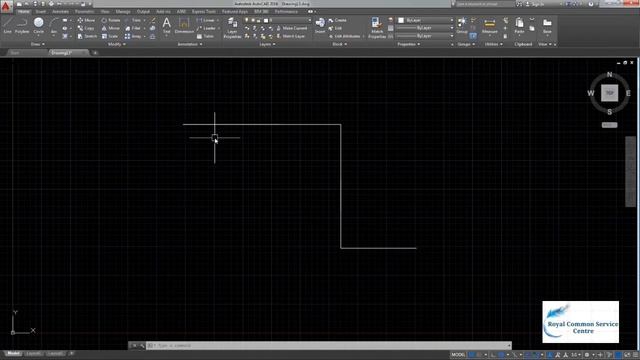Click the Stretch tool
640x360 pixels.
point(87,36)
